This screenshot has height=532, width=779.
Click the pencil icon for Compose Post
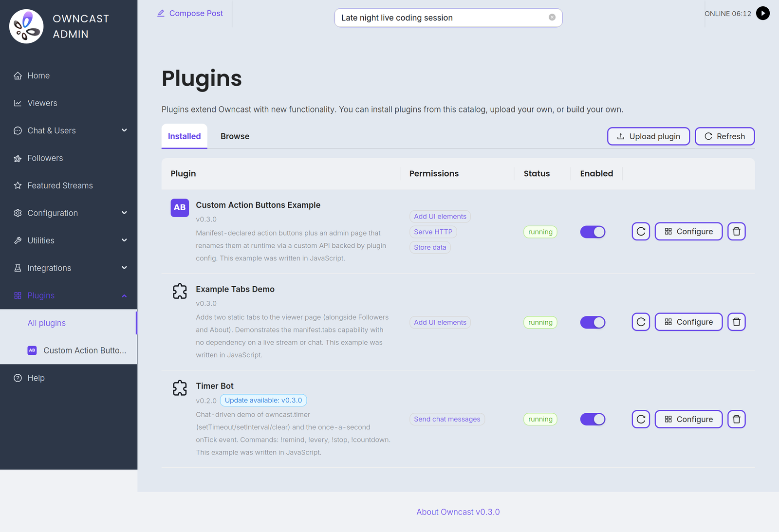[161, 14]
